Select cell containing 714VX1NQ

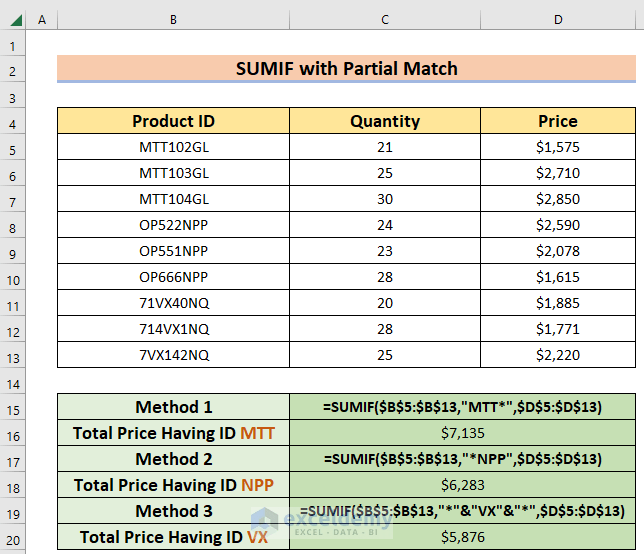coord(173,329)
